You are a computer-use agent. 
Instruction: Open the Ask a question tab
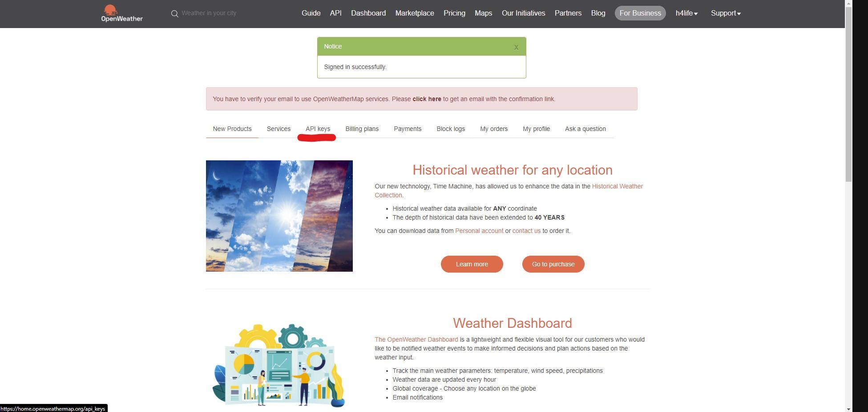(x=585, y=129)
